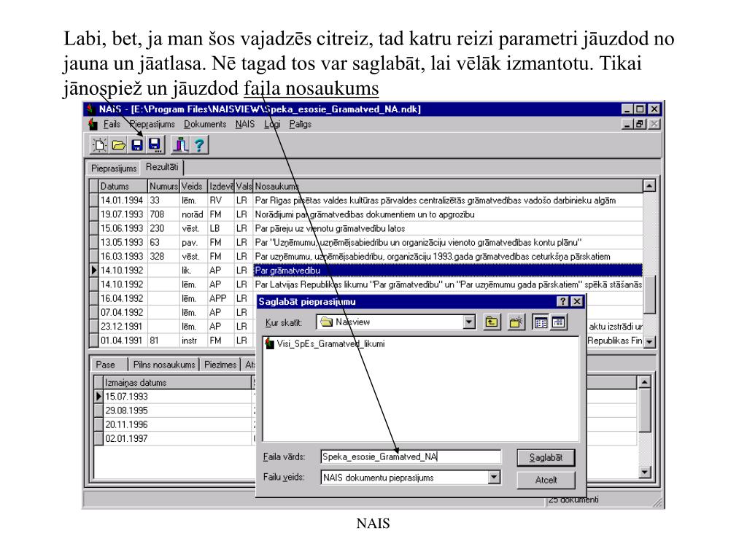Image resolution: width=747 pixels, height=560 pixels.
Task: Select row dated 16.04.1992
Action: click(173, 298)
